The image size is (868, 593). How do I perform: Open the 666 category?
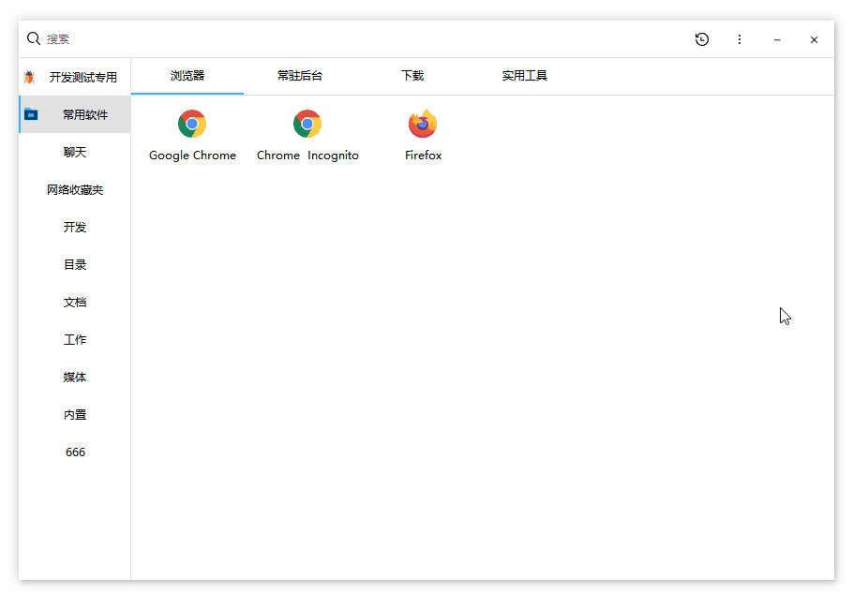click(75, 452)
